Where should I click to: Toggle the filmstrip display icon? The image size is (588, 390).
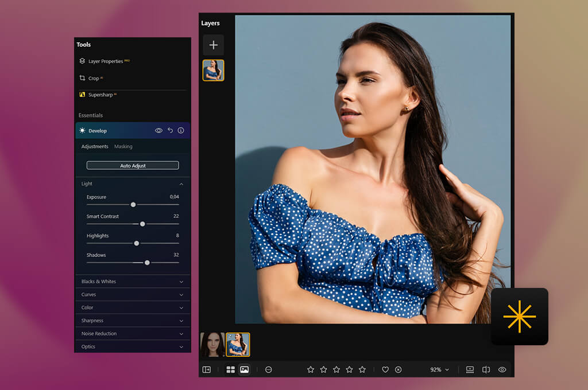point(470,370)
